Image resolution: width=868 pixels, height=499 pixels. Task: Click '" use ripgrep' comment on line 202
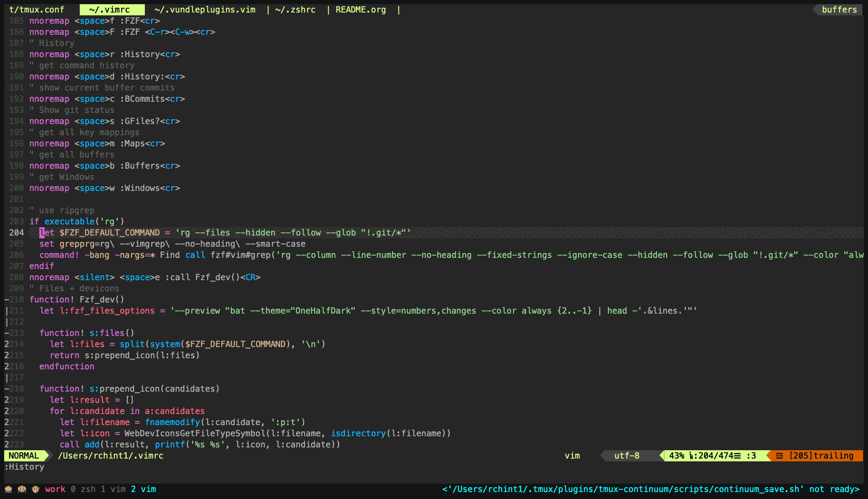62,210
